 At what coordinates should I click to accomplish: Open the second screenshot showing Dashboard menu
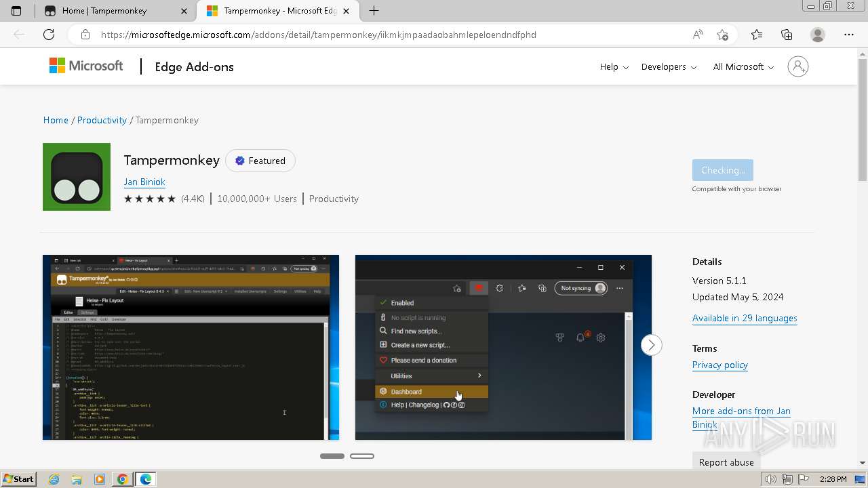coord(503,347)
